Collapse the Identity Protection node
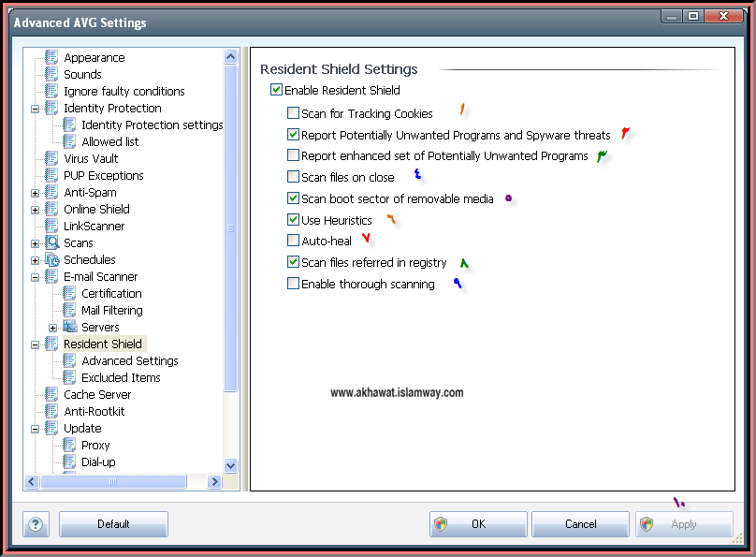756x557 pixels. click(35, 109)
